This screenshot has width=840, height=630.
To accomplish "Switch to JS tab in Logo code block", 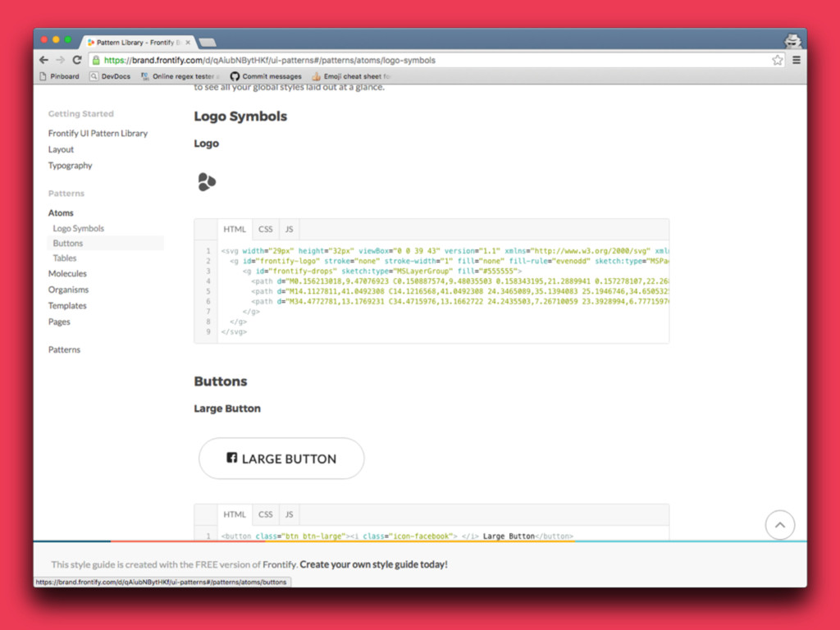I will (290, 230).
